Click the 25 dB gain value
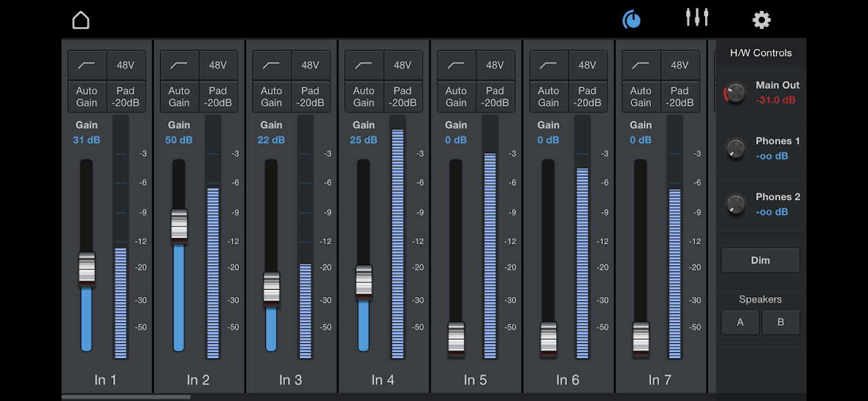Image resolution: width=868 pixels, height=401 pixels. [363, 140]
